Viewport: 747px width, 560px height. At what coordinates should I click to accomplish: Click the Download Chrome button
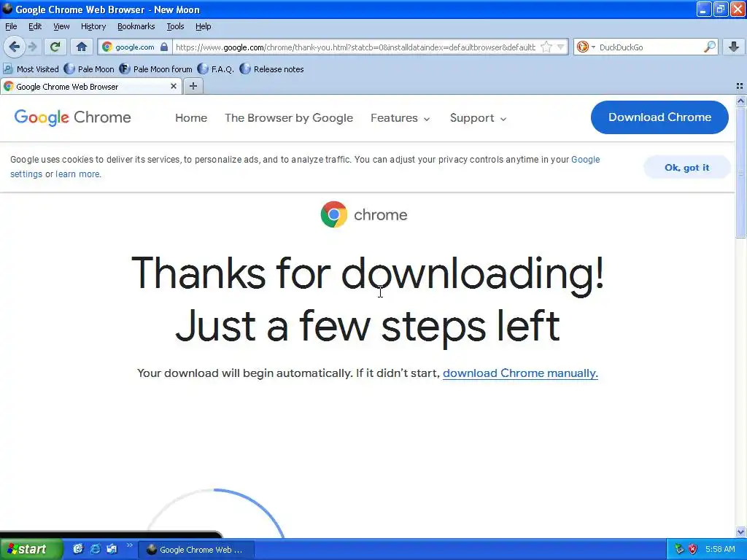coord(659,117)
